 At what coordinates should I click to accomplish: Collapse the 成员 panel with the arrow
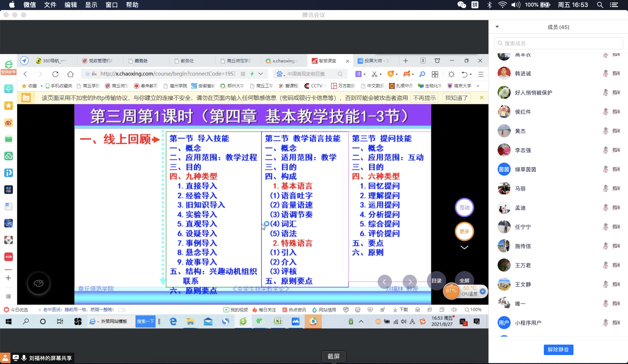(x=497, y=27)
